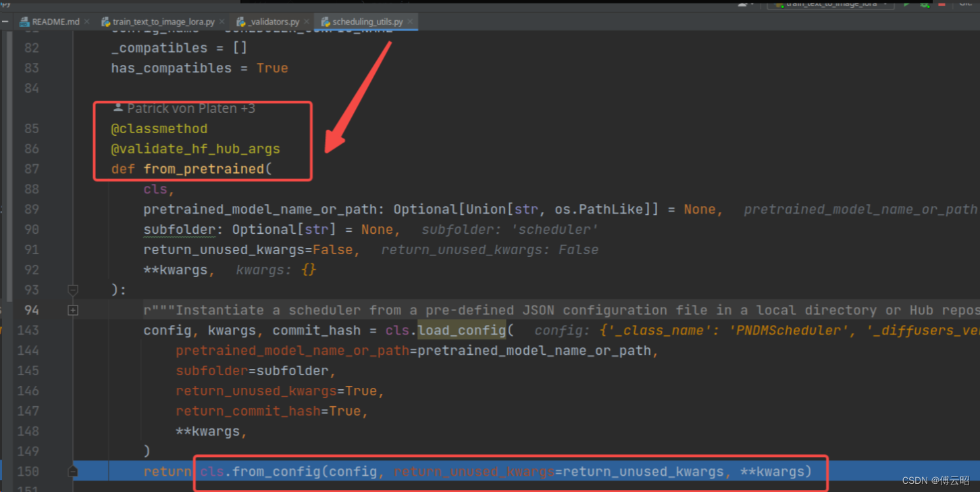980x492 pixels.
Task: Click line number 94 in the gutter
Action: 31,310
